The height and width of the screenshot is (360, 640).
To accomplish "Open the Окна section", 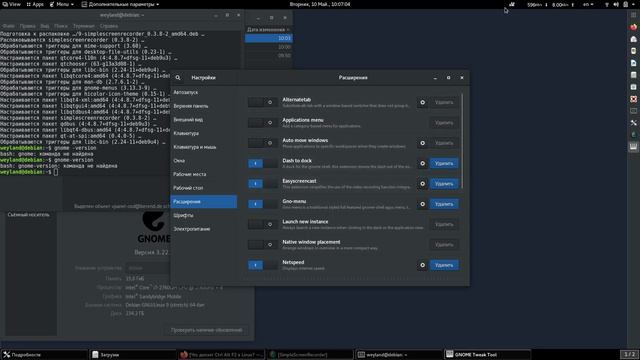I will 204,161.
